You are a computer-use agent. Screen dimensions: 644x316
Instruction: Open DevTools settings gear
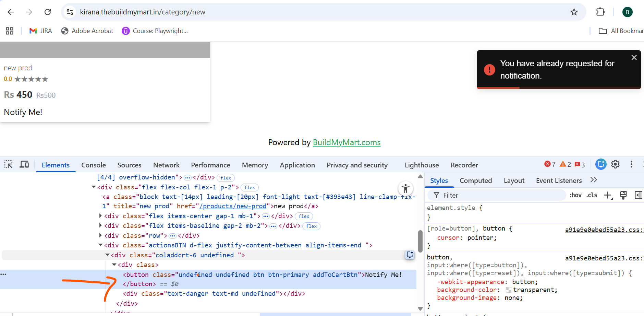[616, 164]
